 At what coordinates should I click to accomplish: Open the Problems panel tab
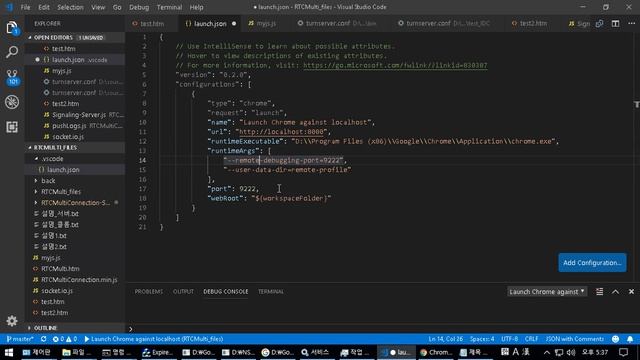(149, 291)
